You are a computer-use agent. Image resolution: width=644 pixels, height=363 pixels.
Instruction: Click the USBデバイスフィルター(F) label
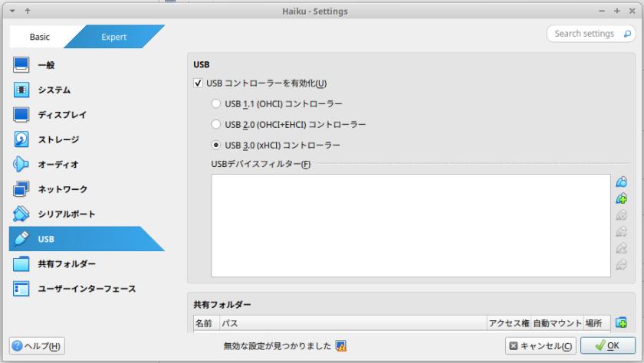point(261,164)
